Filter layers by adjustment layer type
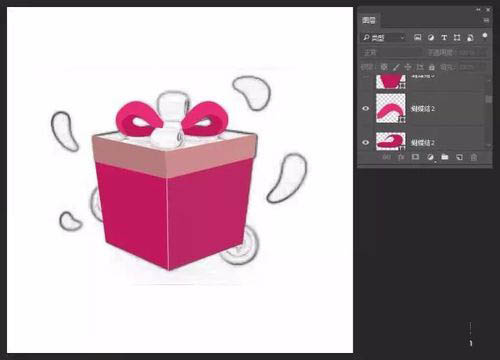 (x=431, y=37)
